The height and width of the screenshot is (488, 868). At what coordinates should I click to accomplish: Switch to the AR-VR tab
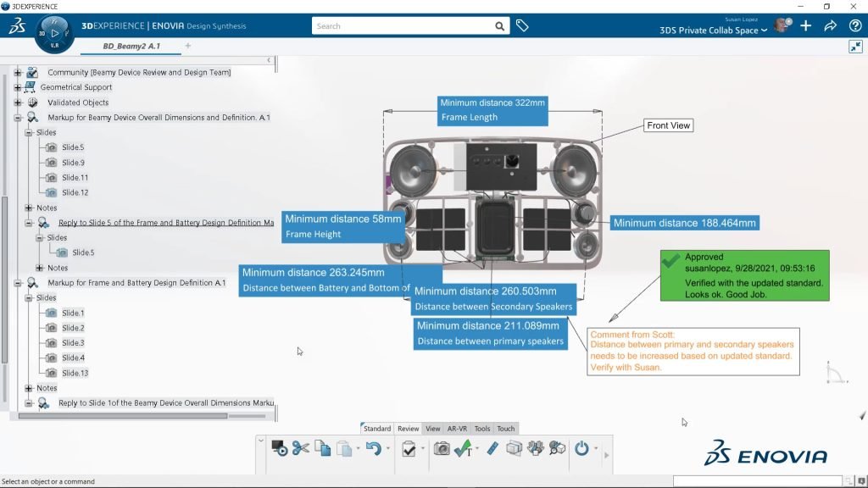(x=457, y=428)
